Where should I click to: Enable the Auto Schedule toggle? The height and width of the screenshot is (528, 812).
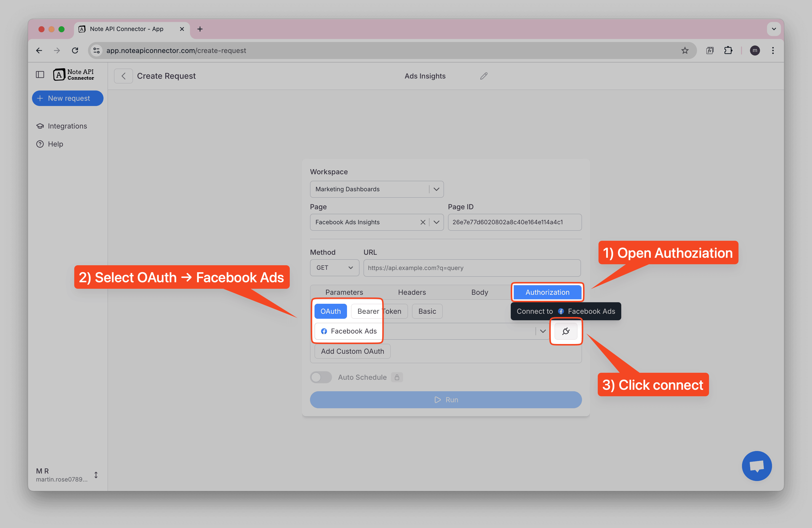321,377
